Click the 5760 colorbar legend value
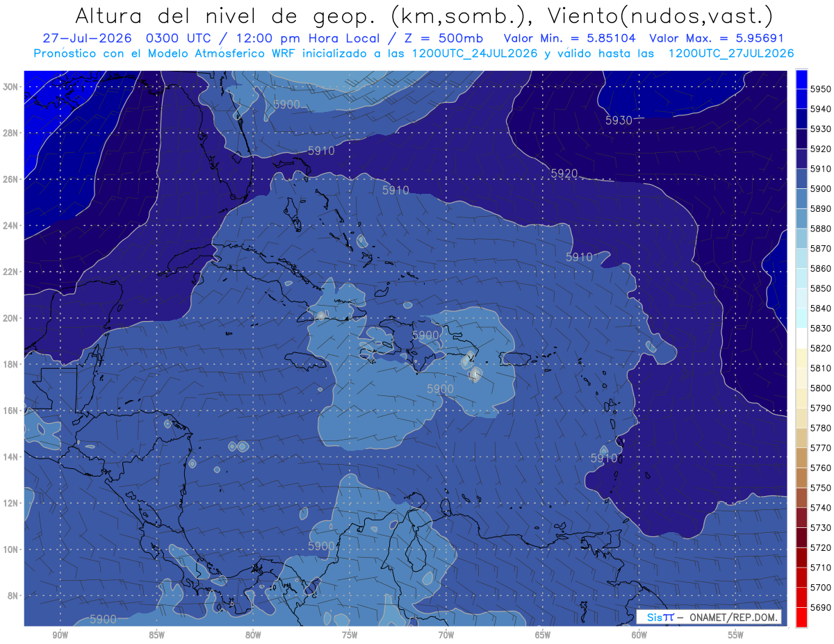Viewport: 834px width, 644px height. [x=820, y=468]
